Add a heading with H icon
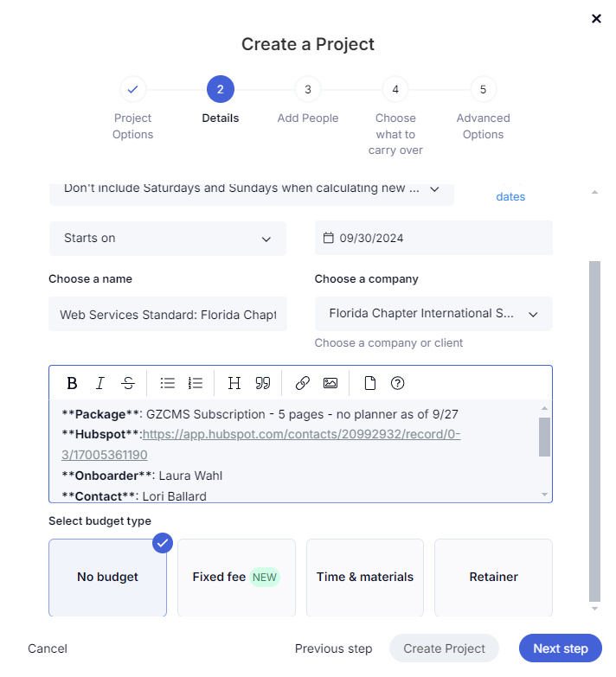This screenshot has width=616, height=677. pos(234,383)
